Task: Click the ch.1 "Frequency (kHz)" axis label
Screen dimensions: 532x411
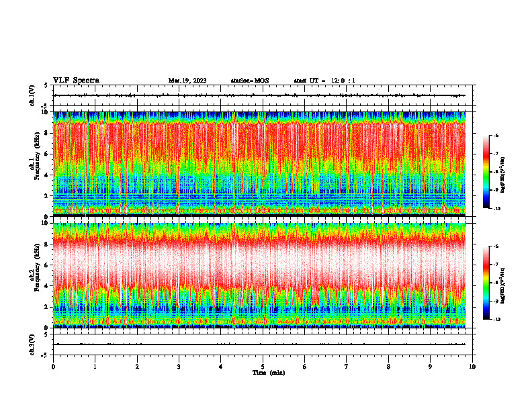Action: [x=37, y=156]
